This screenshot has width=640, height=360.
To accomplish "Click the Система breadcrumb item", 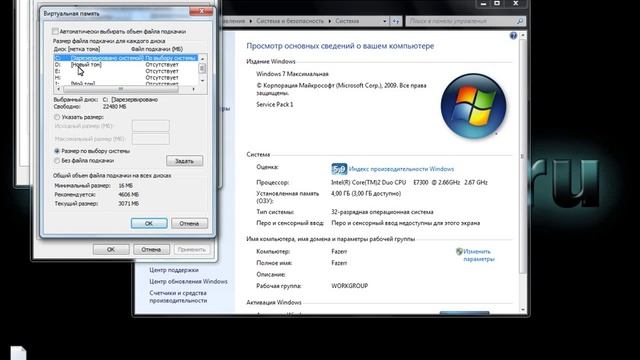I will pyautogui.click(x=347, y=21).
